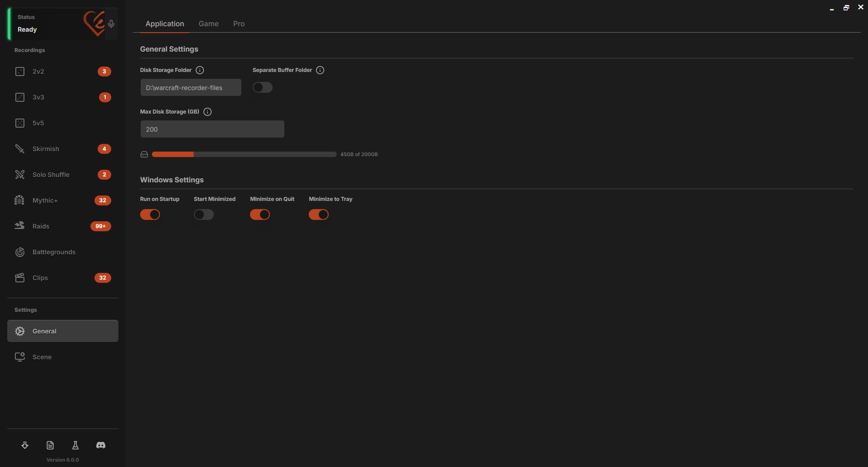Turn off Minimize to Tray
Viewport: 868px width, 467px height.
click(x=319, y=214)
